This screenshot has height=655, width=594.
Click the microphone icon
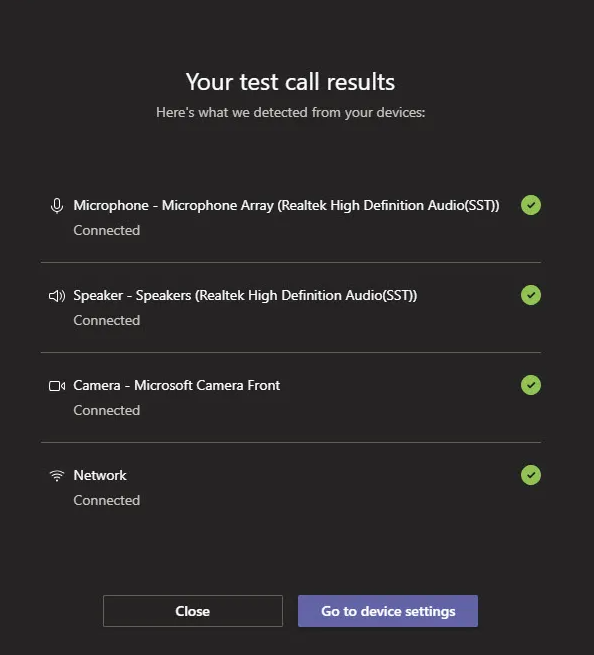tap(57, 206)
